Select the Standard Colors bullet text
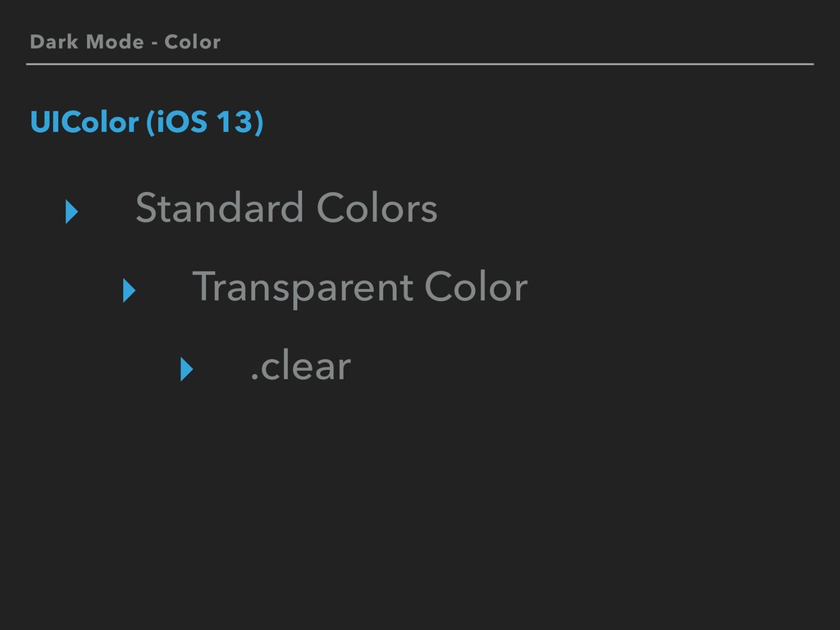840x630 pixels. coord(286,208)
